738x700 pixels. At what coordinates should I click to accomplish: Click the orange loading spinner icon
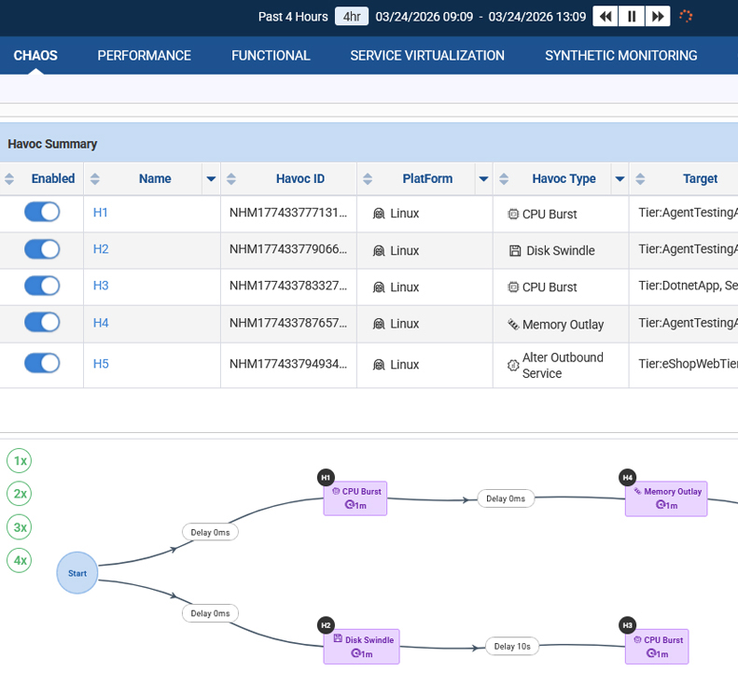click(686, 17)
